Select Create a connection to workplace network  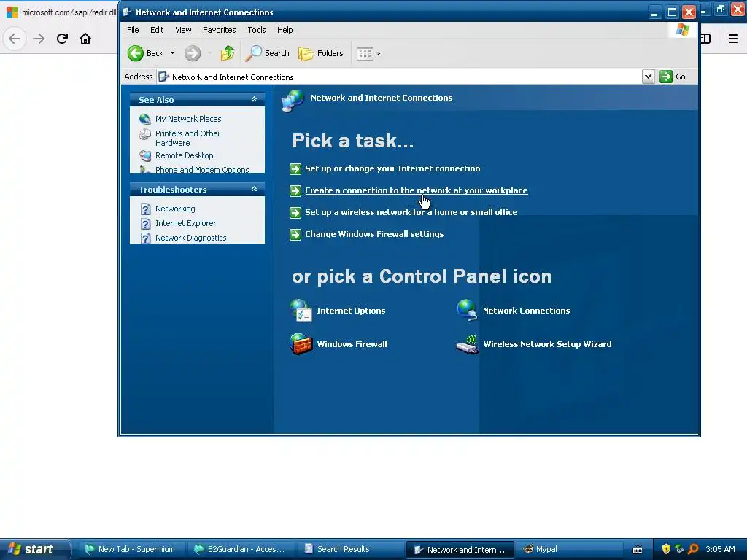[x=416, y=190]
